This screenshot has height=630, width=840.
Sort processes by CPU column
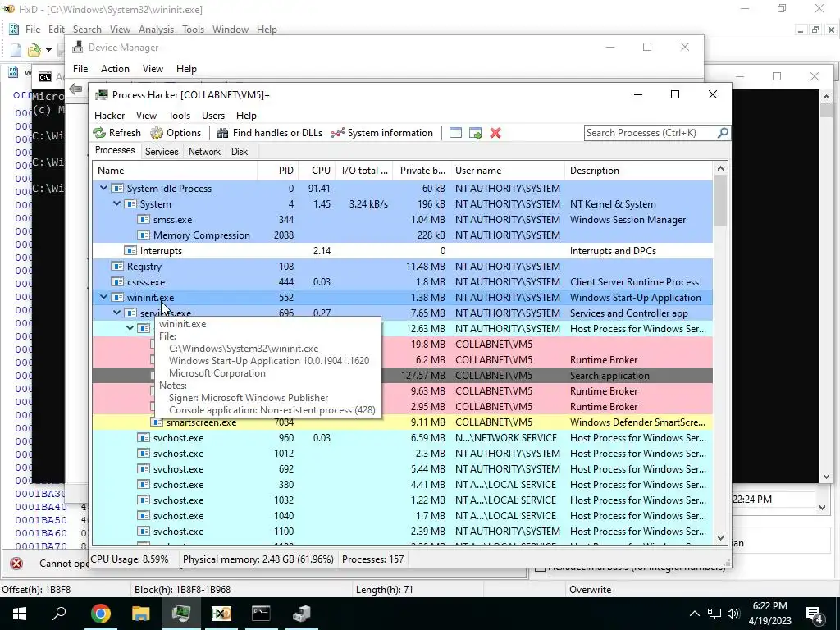coord(317,171)
